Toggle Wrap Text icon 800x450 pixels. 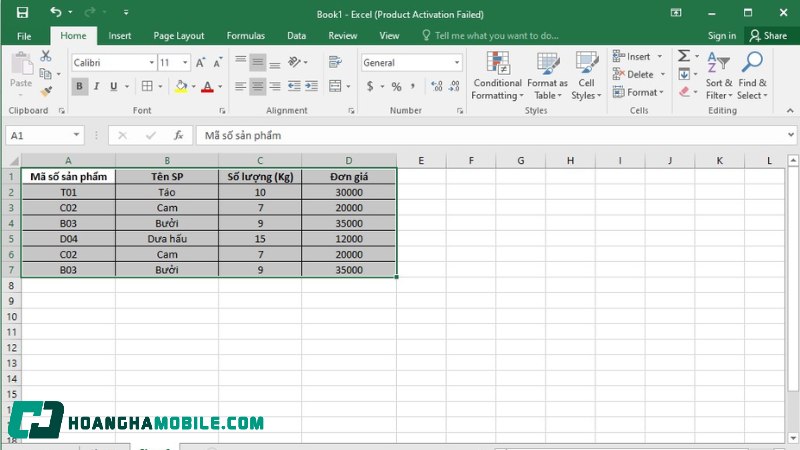[x=335, y=62]
